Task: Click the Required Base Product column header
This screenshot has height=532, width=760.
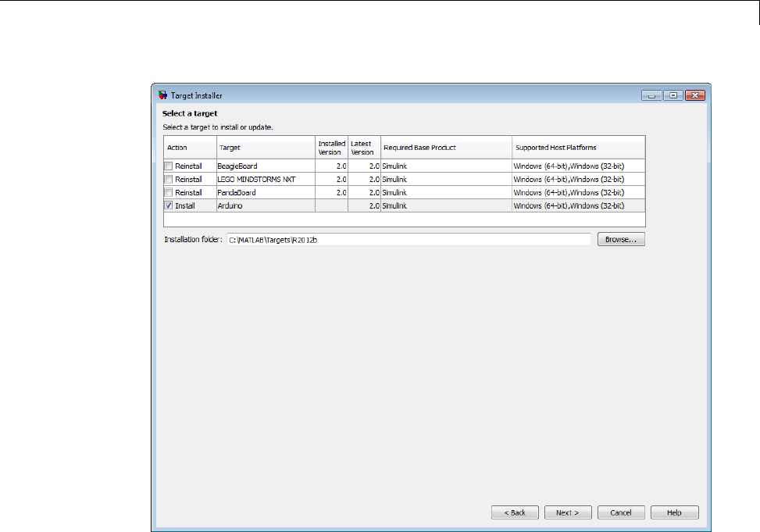Action: coord(447,148)
